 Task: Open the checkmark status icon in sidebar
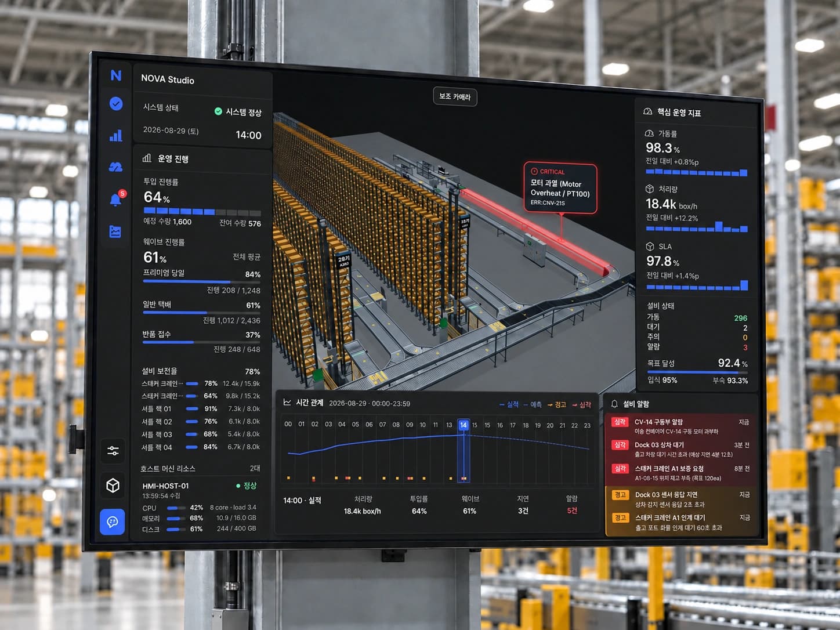pos(116,103)
